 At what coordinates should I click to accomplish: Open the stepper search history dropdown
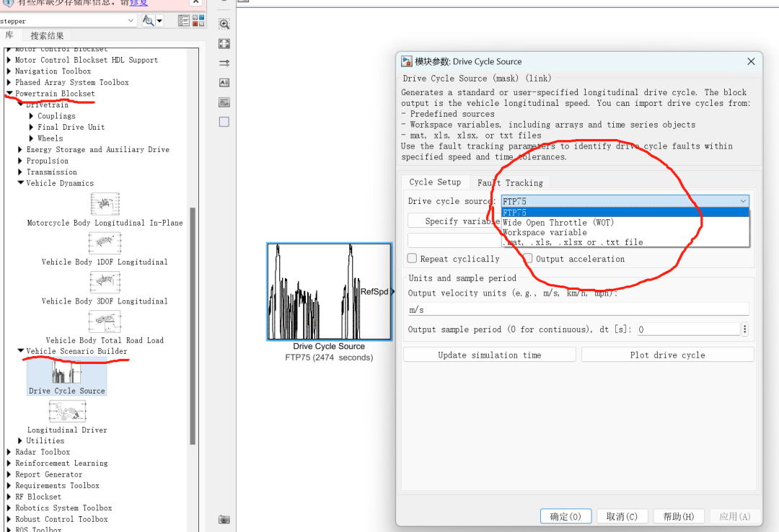point(131,20)
